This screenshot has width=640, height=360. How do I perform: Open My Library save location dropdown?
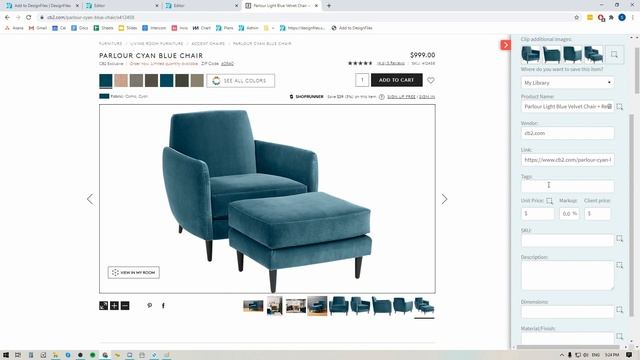coord(567,83)
